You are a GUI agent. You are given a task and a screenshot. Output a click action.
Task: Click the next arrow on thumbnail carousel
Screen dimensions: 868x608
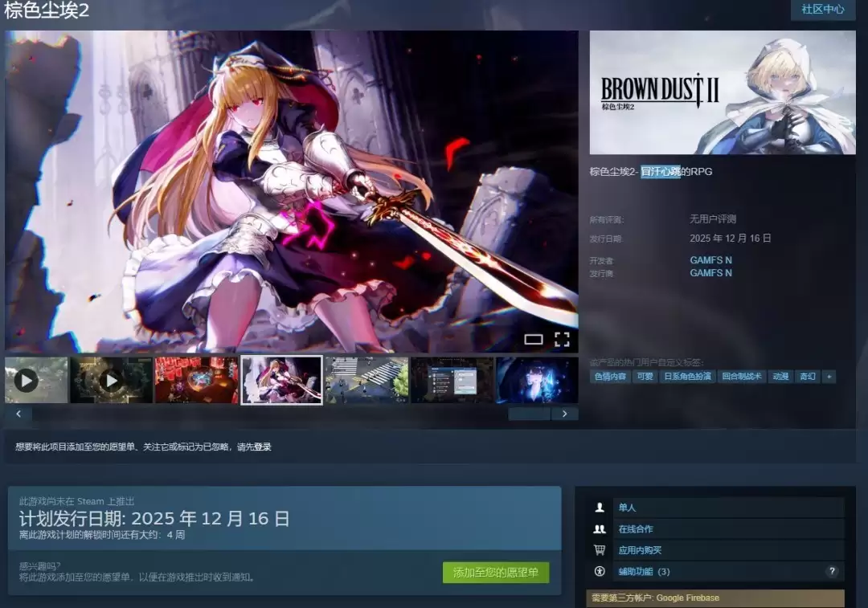point(565,413)
